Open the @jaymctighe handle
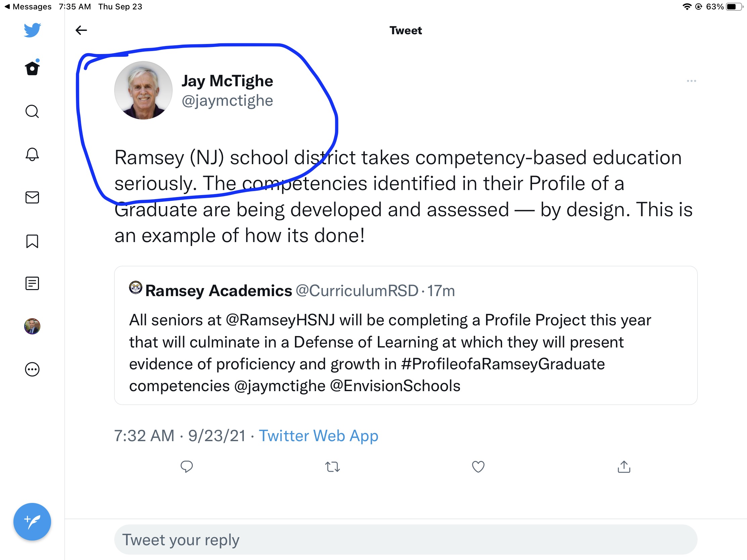747x560 pixels. [227, 101]
